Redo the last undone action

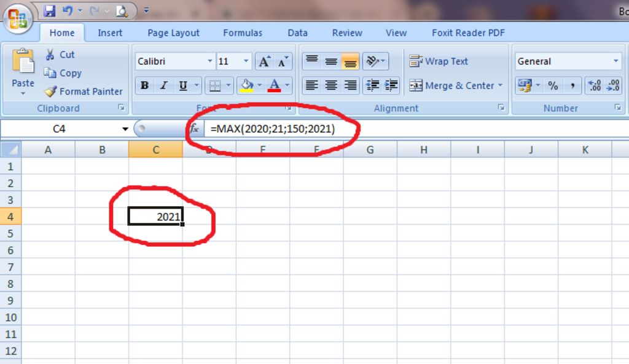pos(94,11)
